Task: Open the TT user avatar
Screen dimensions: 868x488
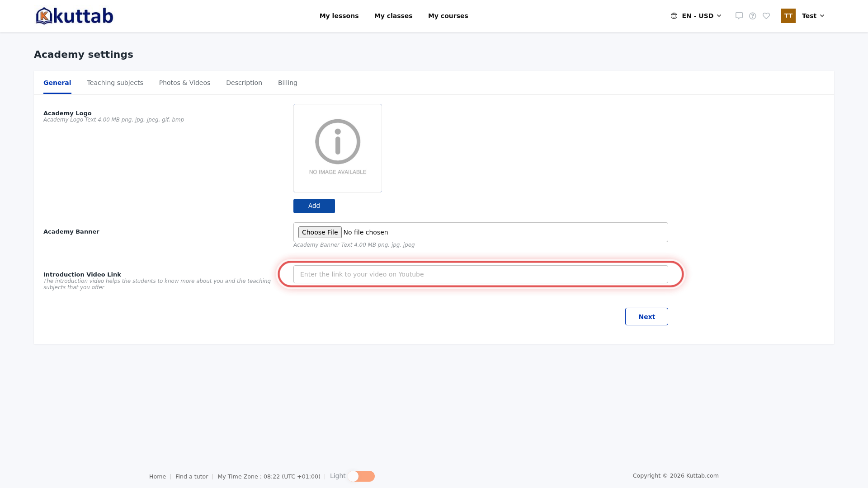Action: [788, 16]
